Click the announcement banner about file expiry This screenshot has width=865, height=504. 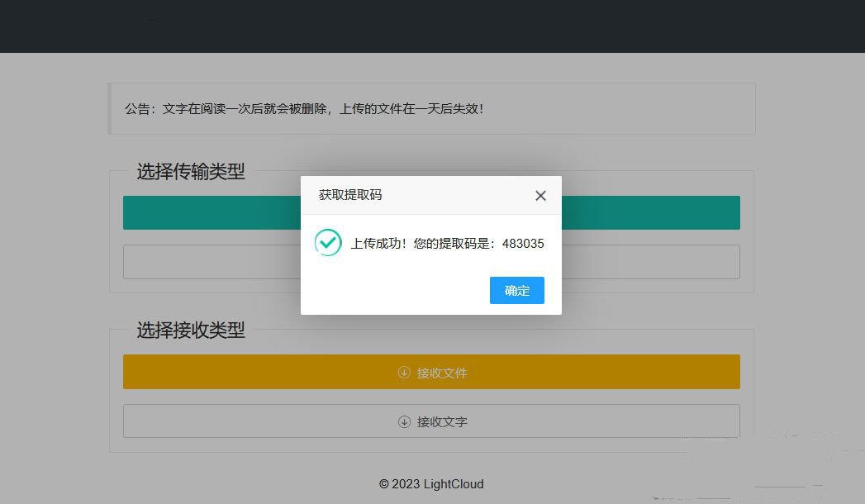click(x=431, y=107)
